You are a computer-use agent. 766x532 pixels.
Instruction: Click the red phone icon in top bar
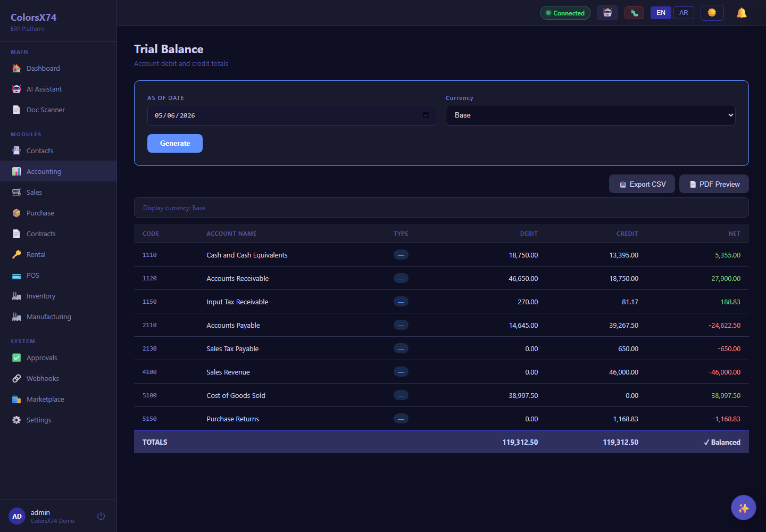pyautogui.click(x=634, y=13)
